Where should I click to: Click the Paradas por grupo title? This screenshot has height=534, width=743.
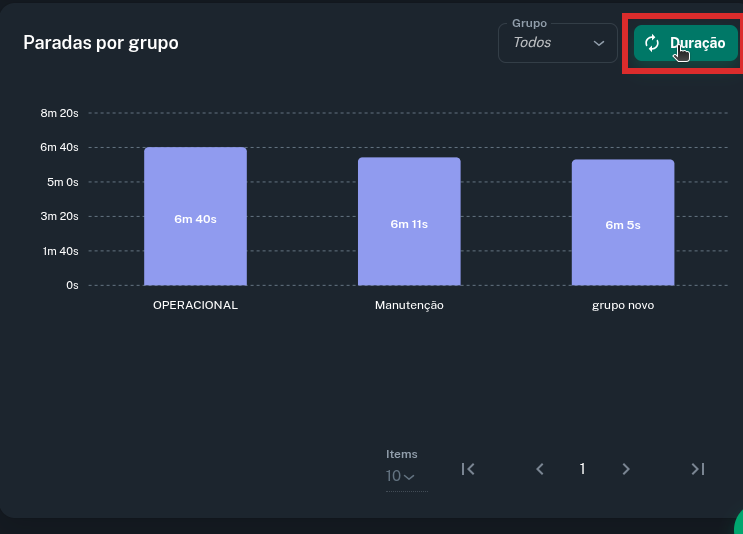coord(101,43)
